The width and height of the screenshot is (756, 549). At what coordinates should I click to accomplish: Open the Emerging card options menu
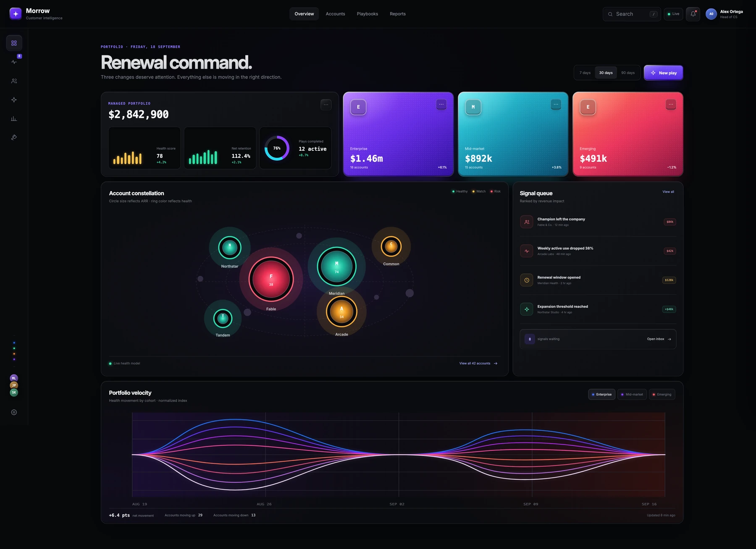(x=671, y=105)
